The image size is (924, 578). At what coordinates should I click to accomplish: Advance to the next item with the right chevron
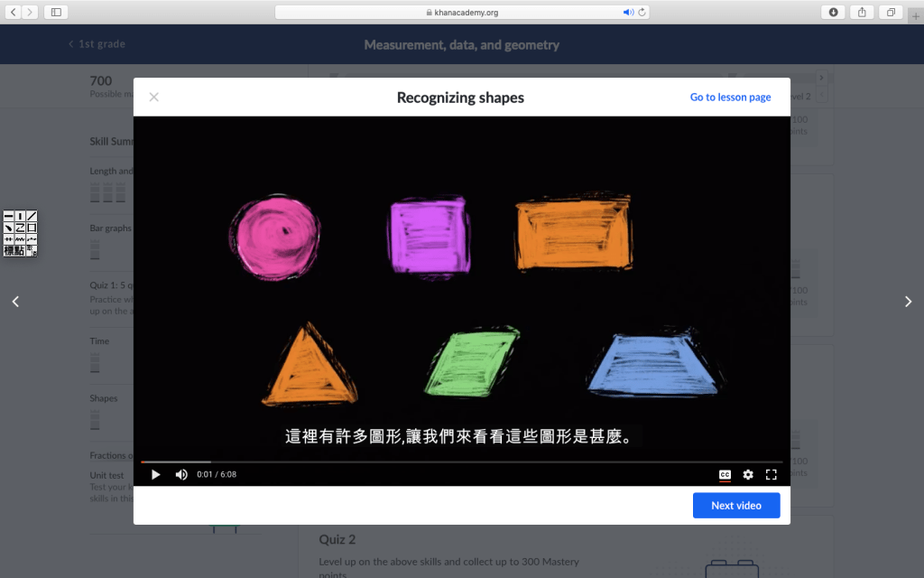point(908,302)
